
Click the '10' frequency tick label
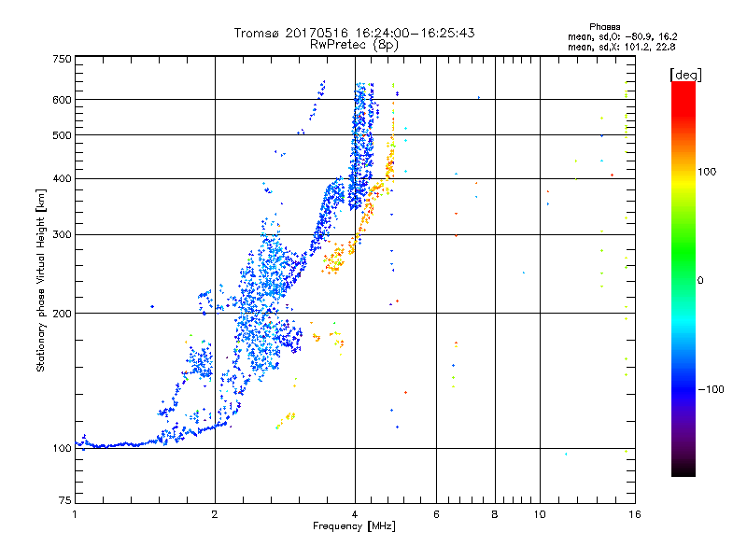[x=540, y=514]
